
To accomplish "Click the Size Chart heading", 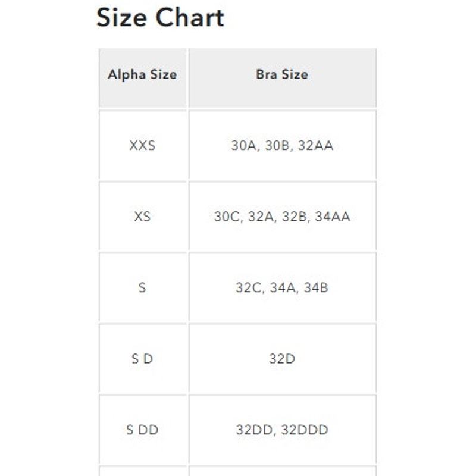I will point(160,18).
